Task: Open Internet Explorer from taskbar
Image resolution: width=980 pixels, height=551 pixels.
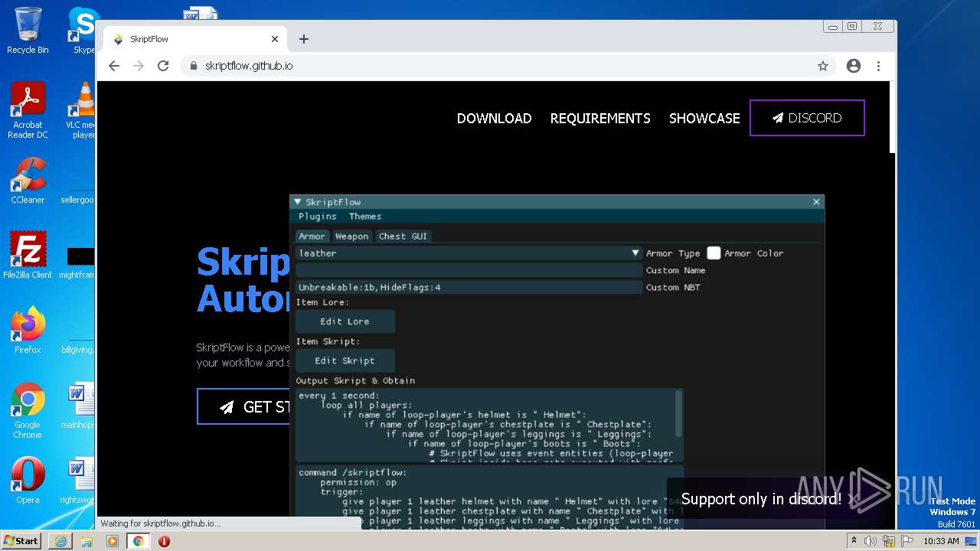Action: point(60,541)
